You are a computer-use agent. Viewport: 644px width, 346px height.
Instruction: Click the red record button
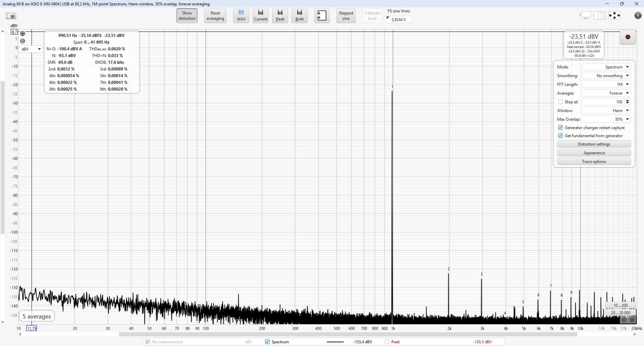[628, 37]
